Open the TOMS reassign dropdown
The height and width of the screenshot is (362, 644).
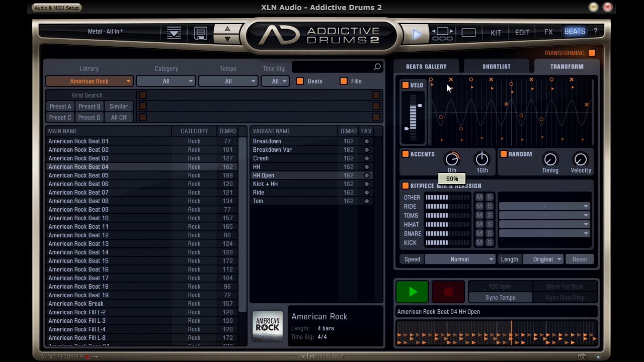[x=544, y=216]
